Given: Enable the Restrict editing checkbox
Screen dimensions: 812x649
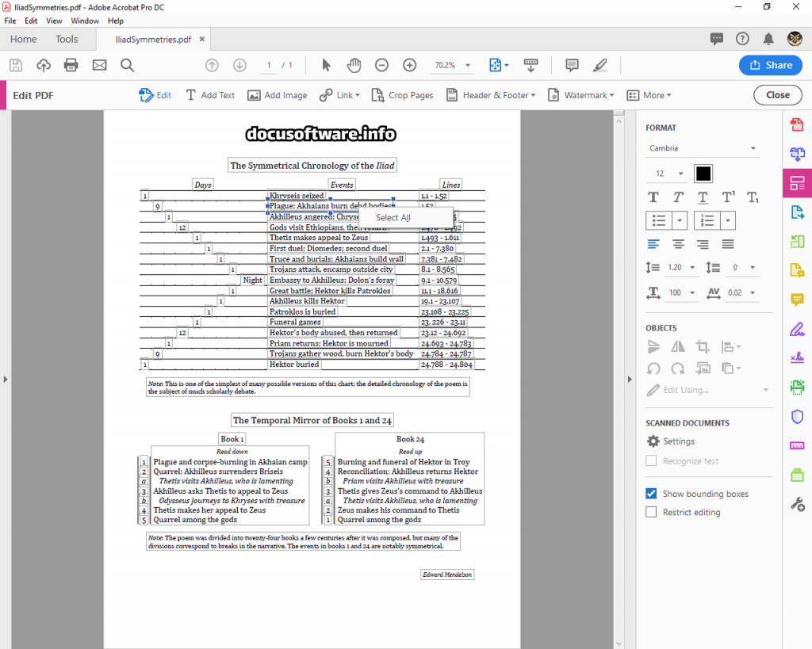Looking at the screenshot, I should (651, 512).
